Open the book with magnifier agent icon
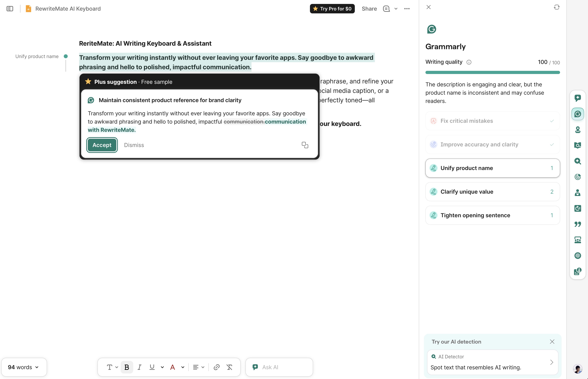This screenshot has width=588, height=379. 578,145
